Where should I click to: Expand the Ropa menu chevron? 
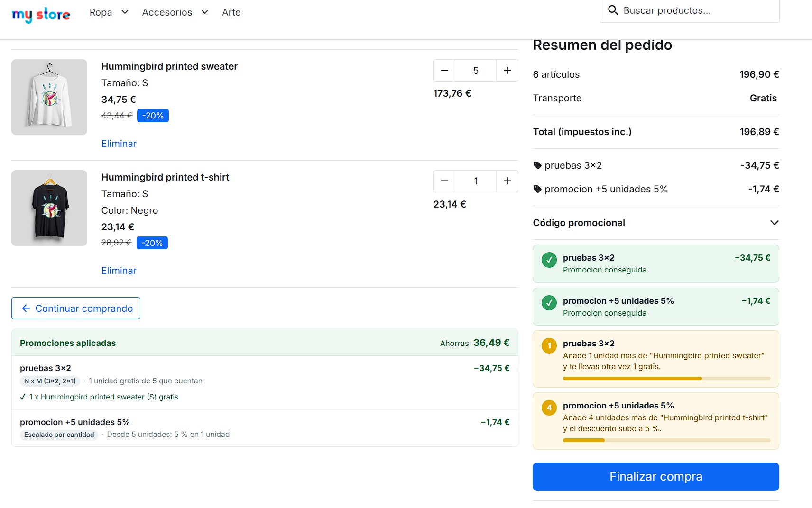[x=125, y=12]
